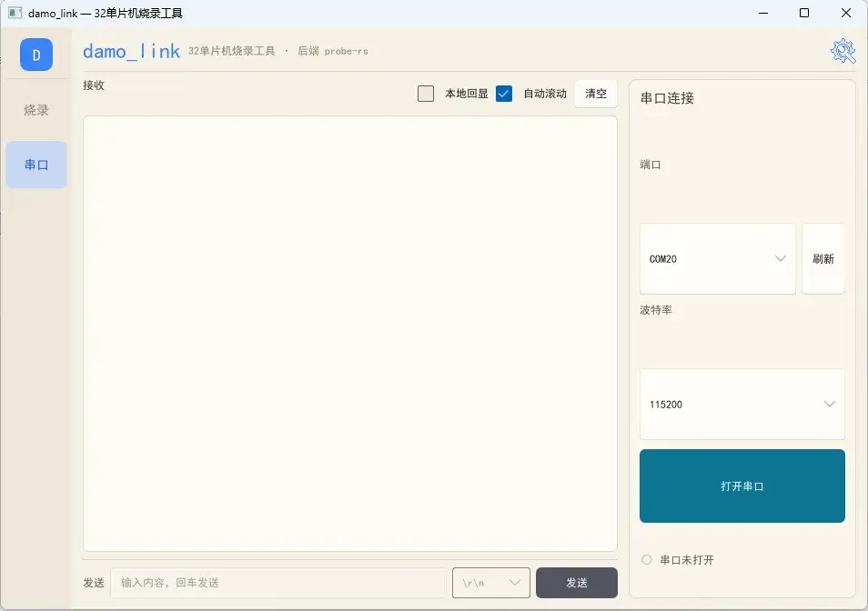This screenshot has width=868, height=611.
Task: Click the 端口 label
Action: click(651, 165)
